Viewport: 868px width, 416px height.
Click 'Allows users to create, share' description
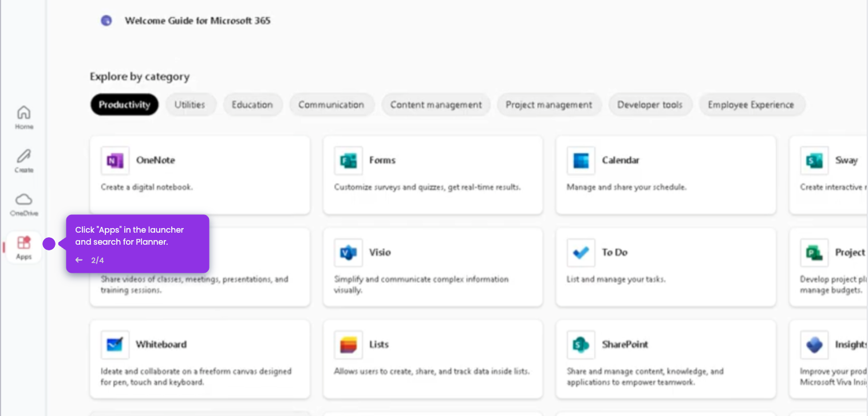click(432, 371)
